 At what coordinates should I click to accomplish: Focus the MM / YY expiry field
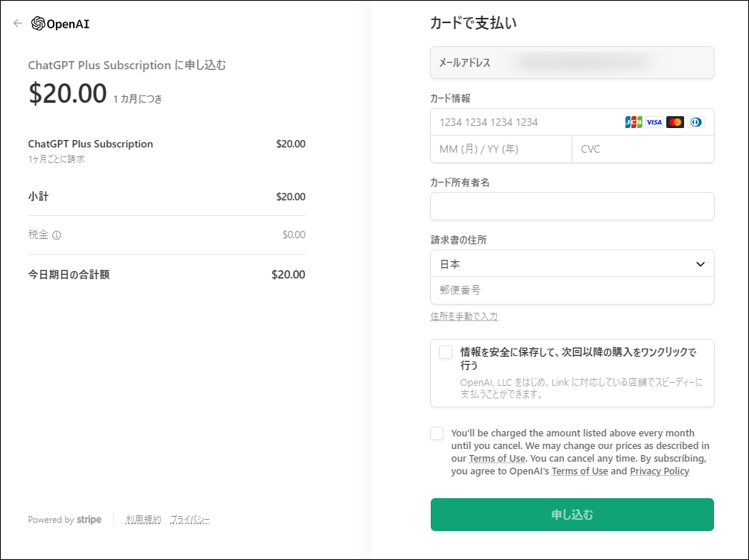point(501,149)
